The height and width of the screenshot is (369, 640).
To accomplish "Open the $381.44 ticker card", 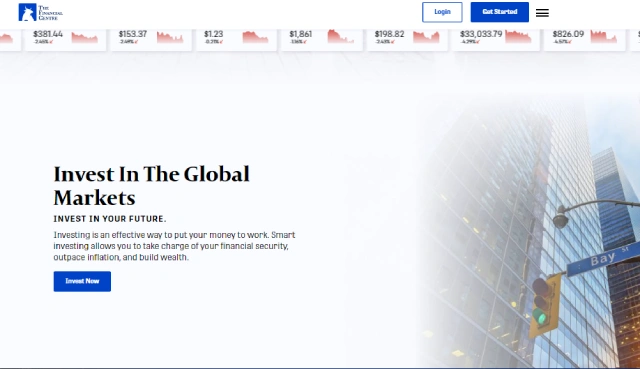I will (66, 40).
